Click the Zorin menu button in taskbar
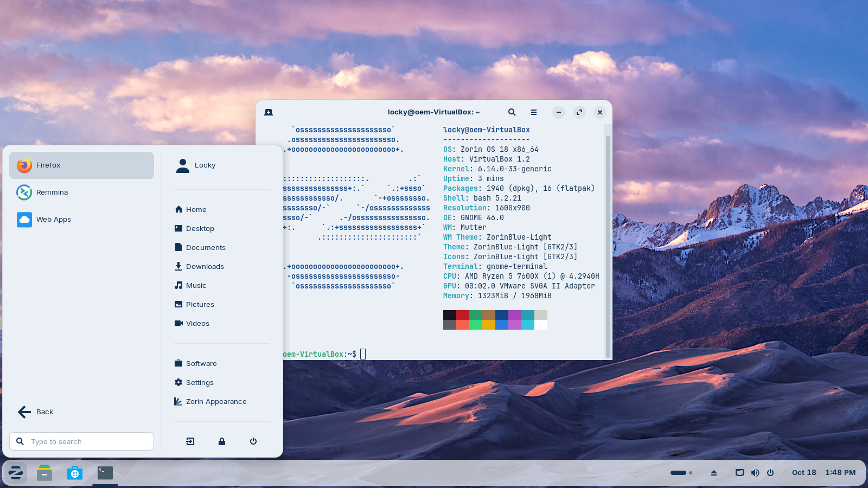Image resolution: width=868 pixels, height=488 pixels. coord(15,473)
